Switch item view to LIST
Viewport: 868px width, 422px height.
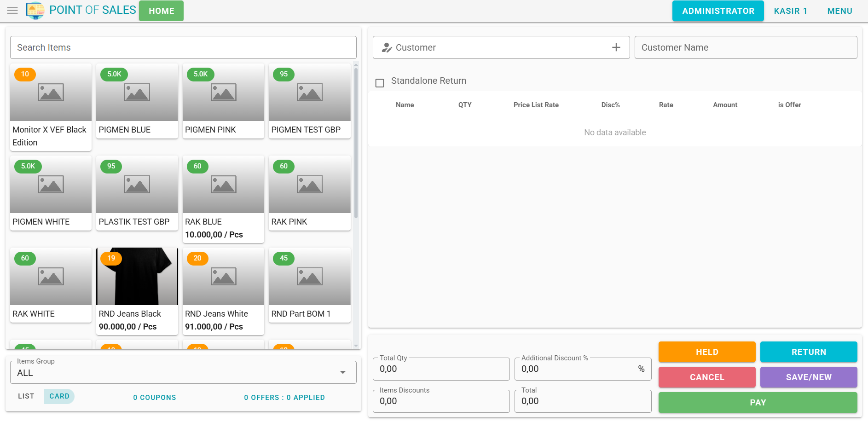26,396
